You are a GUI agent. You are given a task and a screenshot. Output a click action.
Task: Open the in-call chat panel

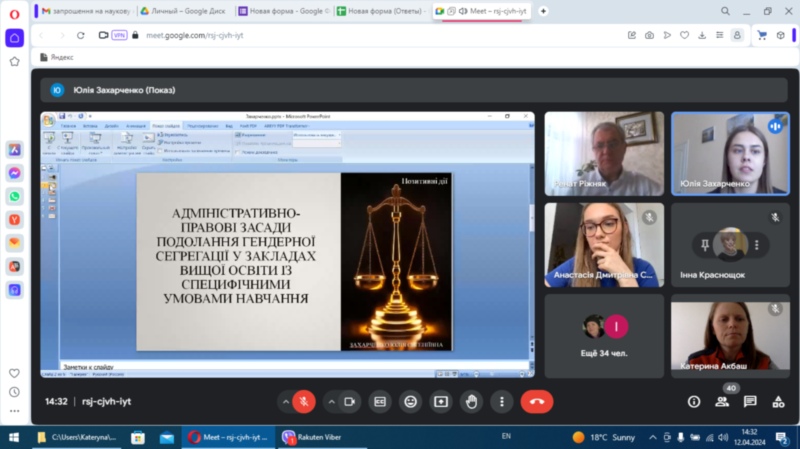pyautogui.click(x=750, y=401)
